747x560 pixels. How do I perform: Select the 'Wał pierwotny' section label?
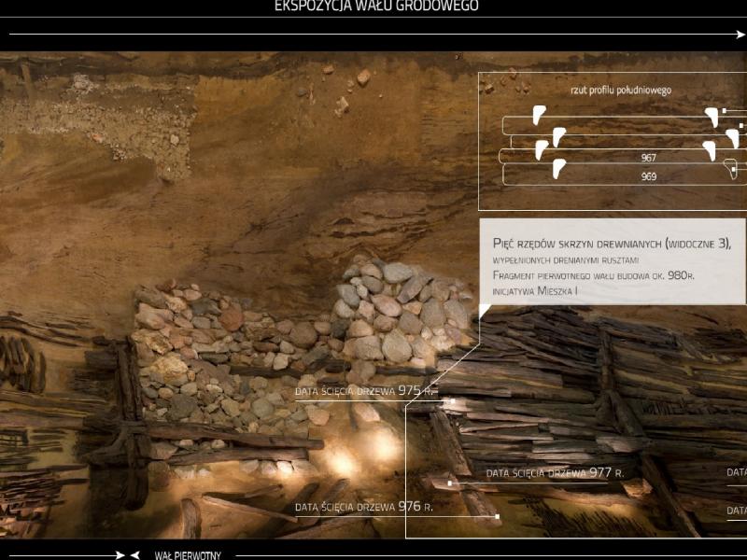pos(188,554)
